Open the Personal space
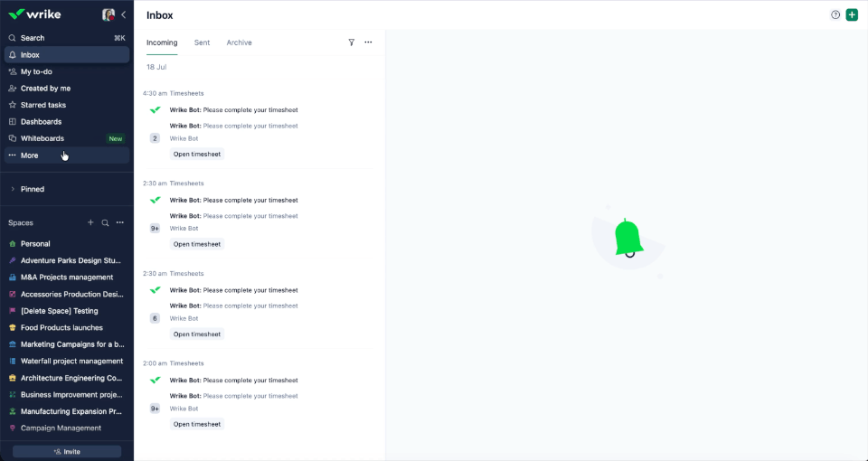Viewport: 868px width, 461px height. pos(67,243)
